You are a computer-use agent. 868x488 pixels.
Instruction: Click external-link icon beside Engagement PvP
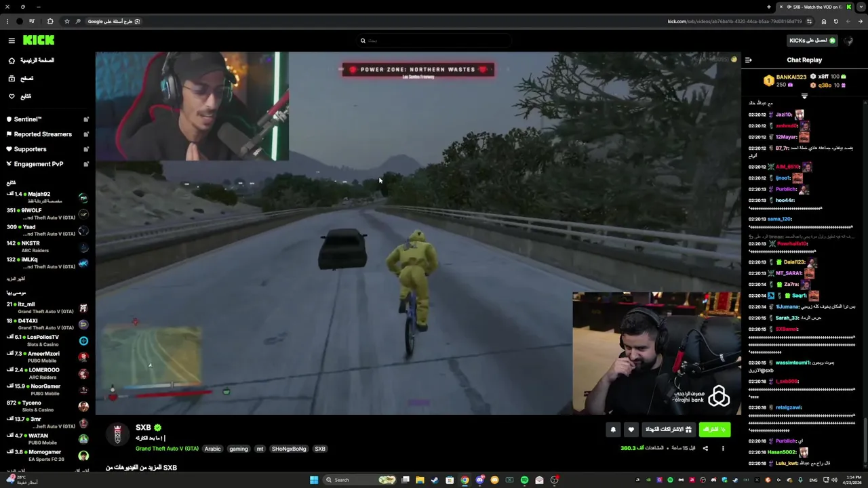pyautogui.click(x=86, y=164)
